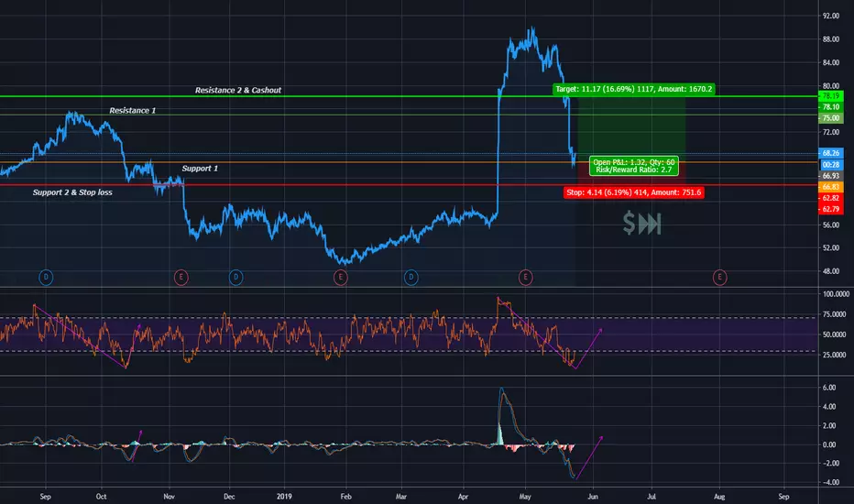Click the dividend marker near September
Screen dimensions: 854x504
tap(46, 278)
